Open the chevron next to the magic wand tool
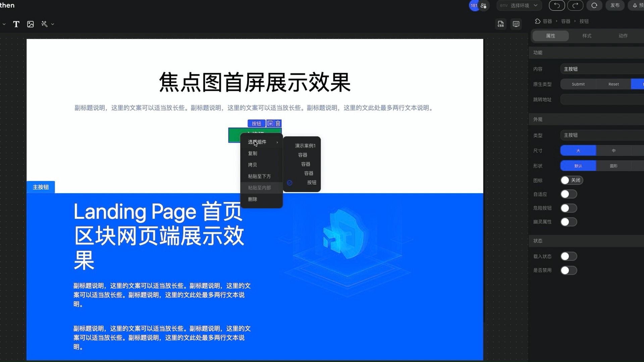The width and height of the screenshot is (644, 362). pos(52,24)
